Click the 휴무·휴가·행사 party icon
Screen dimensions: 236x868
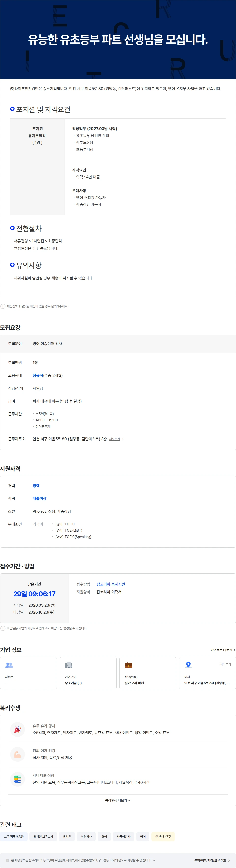pos(17,729)
